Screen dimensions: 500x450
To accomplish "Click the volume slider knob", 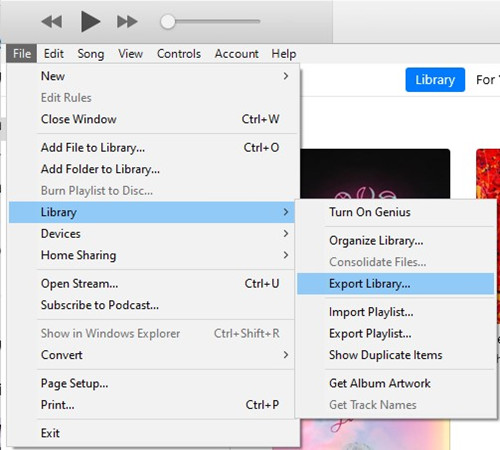I will pos(167,22).
